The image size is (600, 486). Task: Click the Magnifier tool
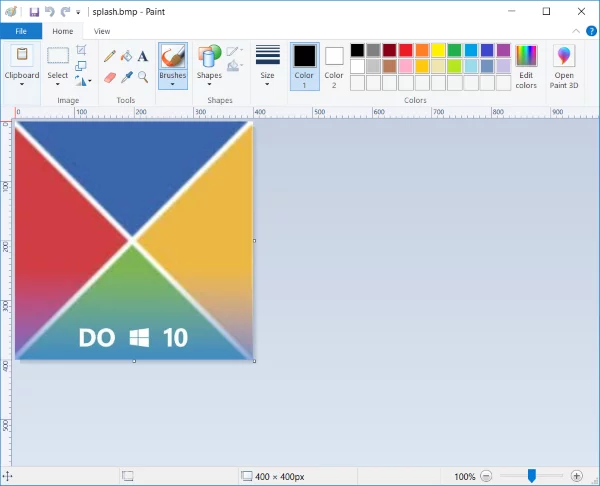pos(143,77)
